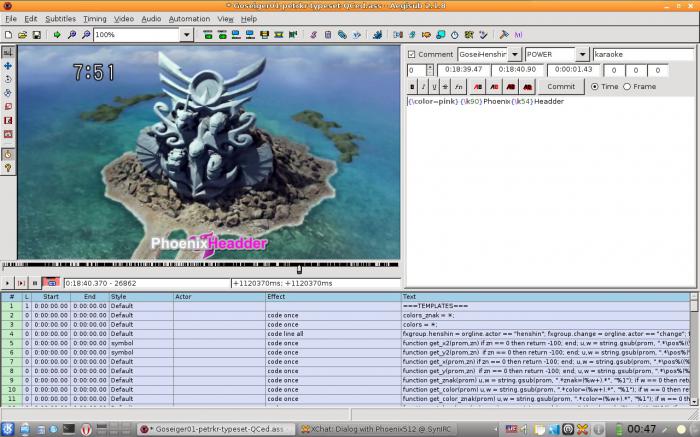Select the vector clip tool
The image size is (700, 437).
(8, 134)
